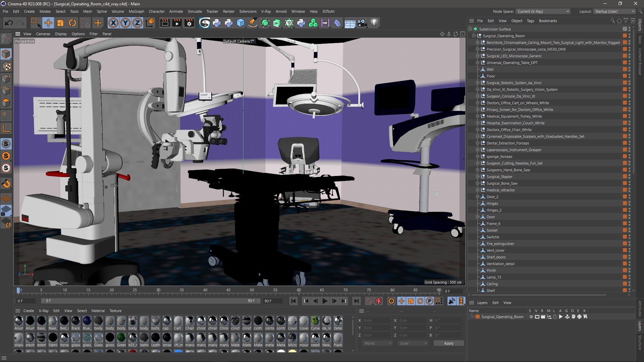Click the Enable Axis tool
This screenshot has height=362, width=644.
[x=6, y=128]
